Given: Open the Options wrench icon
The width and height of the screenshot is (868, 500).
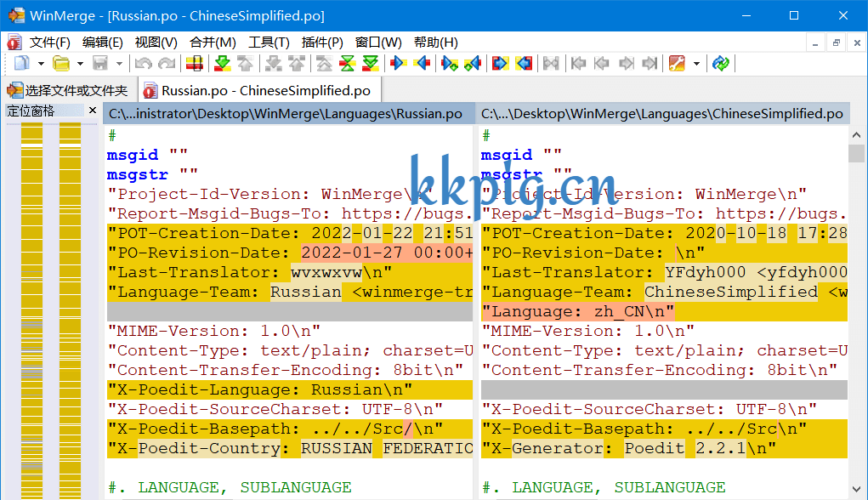Looking at the screenshot, I should pos(677,64).
